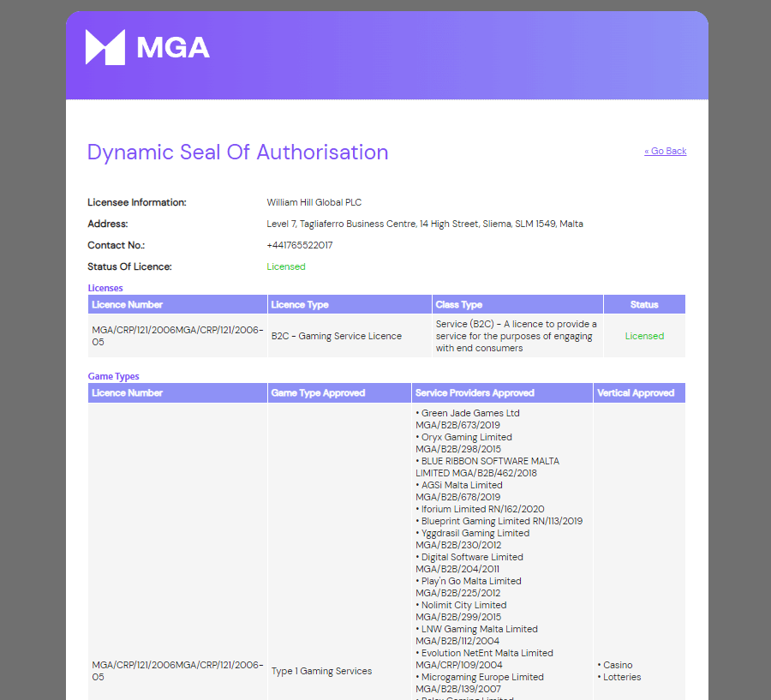
Task: Click the Digital Software Limited provider entry
Action: pyautogui.click(x=469, y=563)
